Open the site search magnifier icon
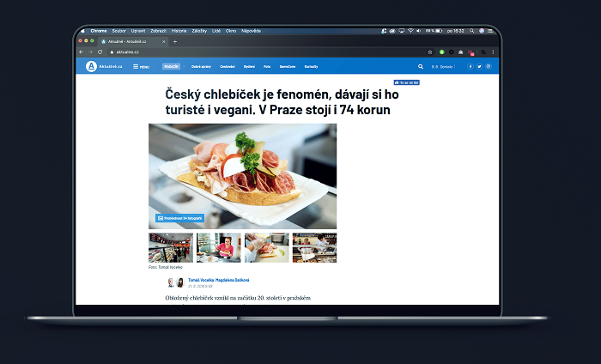This screenshot has width=601, height=364. (421, 66)
